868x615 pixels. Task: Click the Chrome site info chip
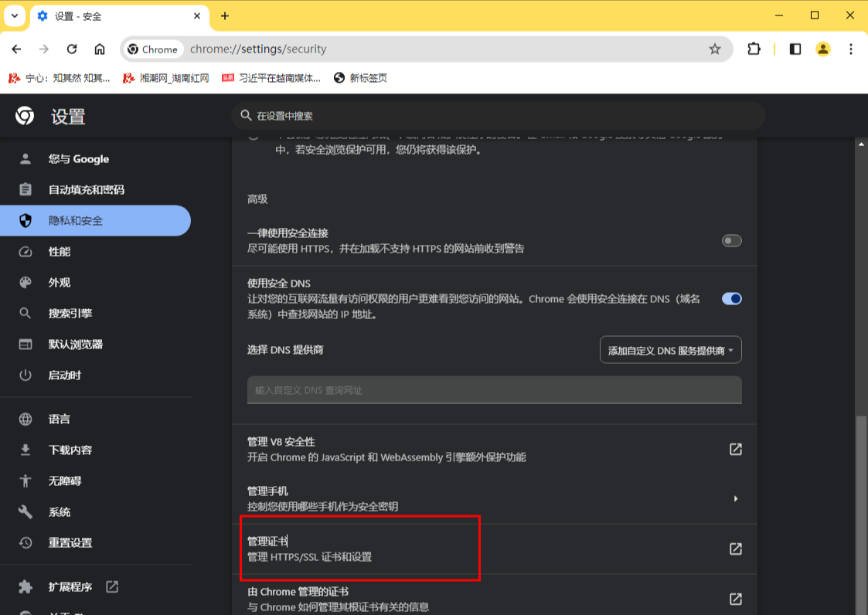click(152, 49)
